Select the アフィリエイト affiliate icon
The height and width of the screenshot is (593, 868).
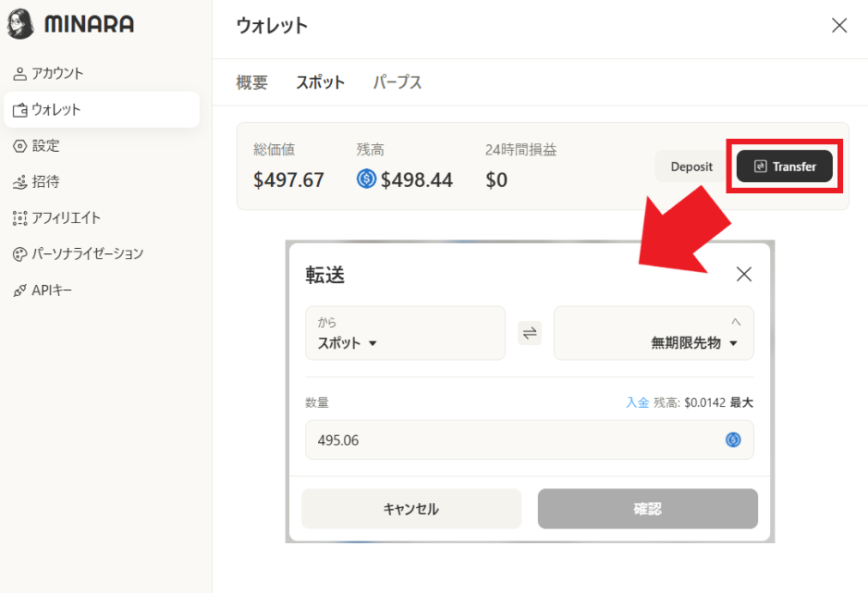coord(20,217)
